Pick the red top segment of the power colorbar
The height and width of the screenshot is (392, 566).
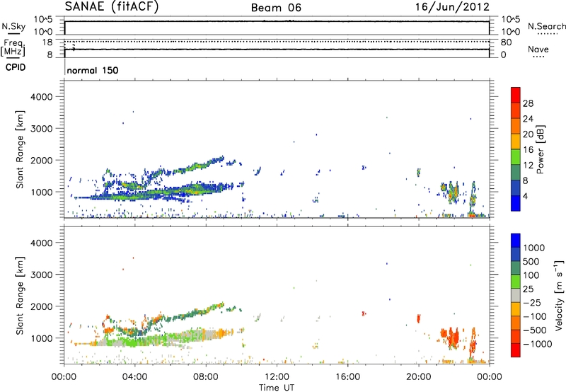click(516, 96)
